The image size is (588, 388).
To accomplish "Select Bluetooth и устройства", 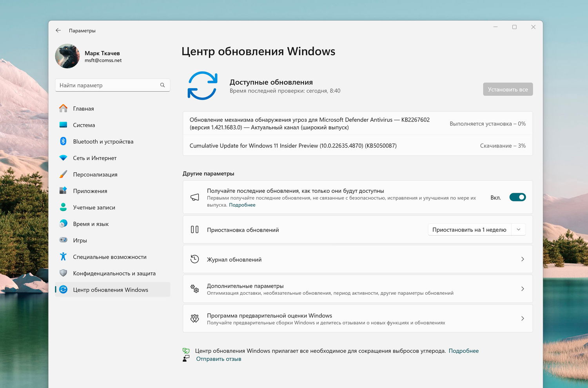I will [x=113, y=141].
